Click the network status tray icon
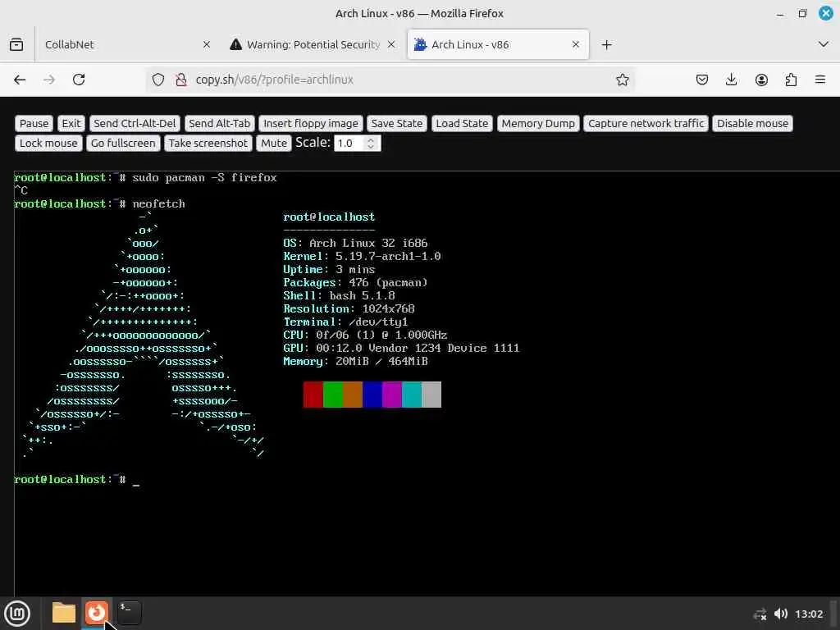840x630 pixels. click(760, 614)
